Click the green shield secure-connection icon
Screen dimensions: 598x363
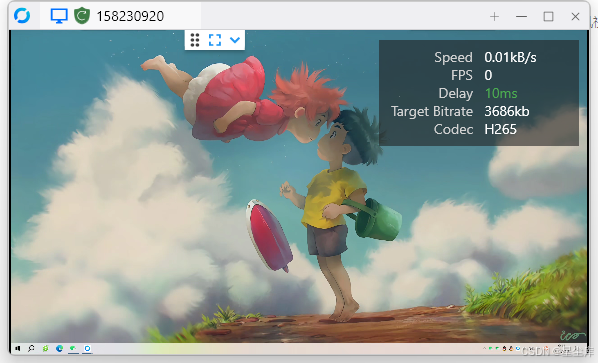(x=82, y=16)
